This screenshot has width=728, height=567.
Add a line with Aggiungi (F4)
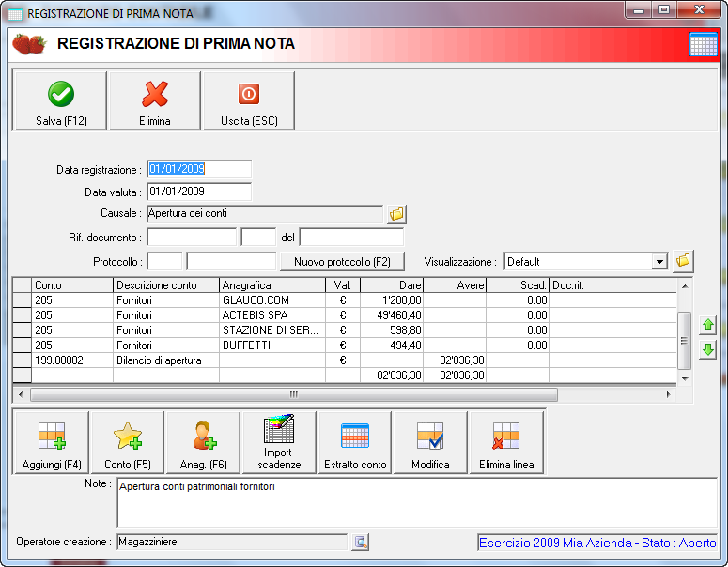52,443
